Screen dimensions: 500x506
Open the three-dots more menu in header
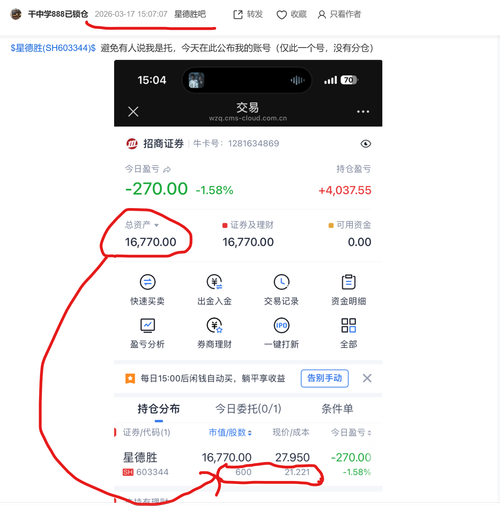point(363,112)
